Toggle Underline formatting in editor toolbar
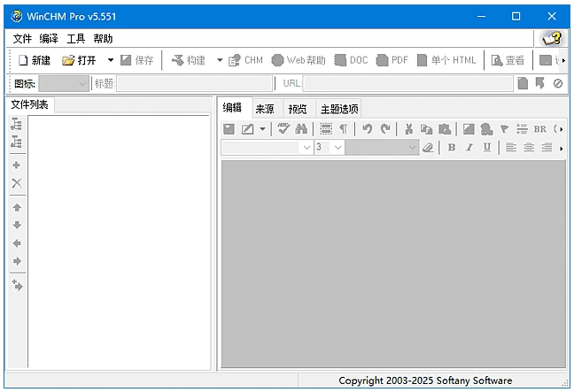The width and height of the screenshot is (574, 392). pos(487,148)
